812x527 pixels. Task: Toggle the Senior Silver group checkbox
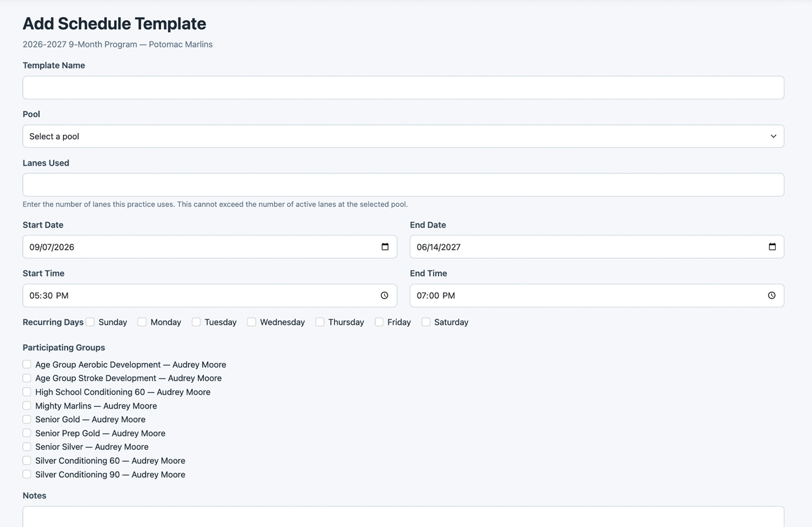point(27,447)
